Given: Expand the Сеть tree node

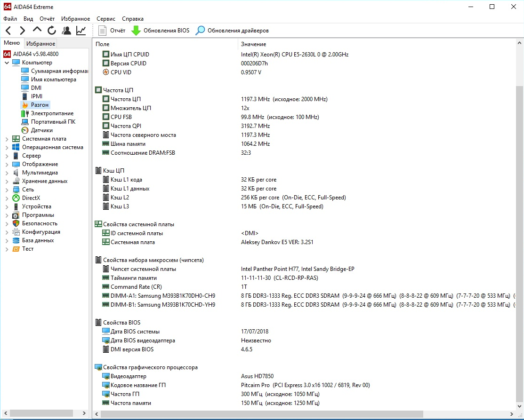Looking at the screenshot, I should (x=7, y=190).
